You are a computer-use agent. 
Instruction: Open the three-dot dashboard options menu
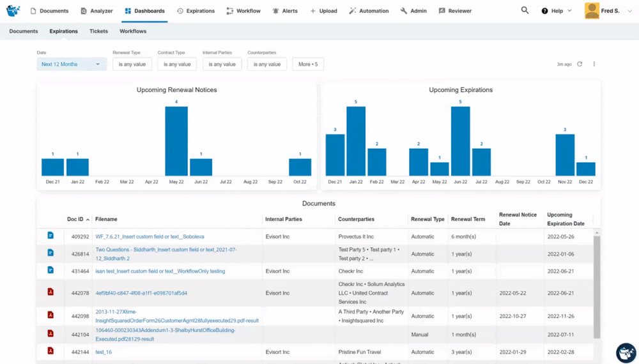(594, 64)
